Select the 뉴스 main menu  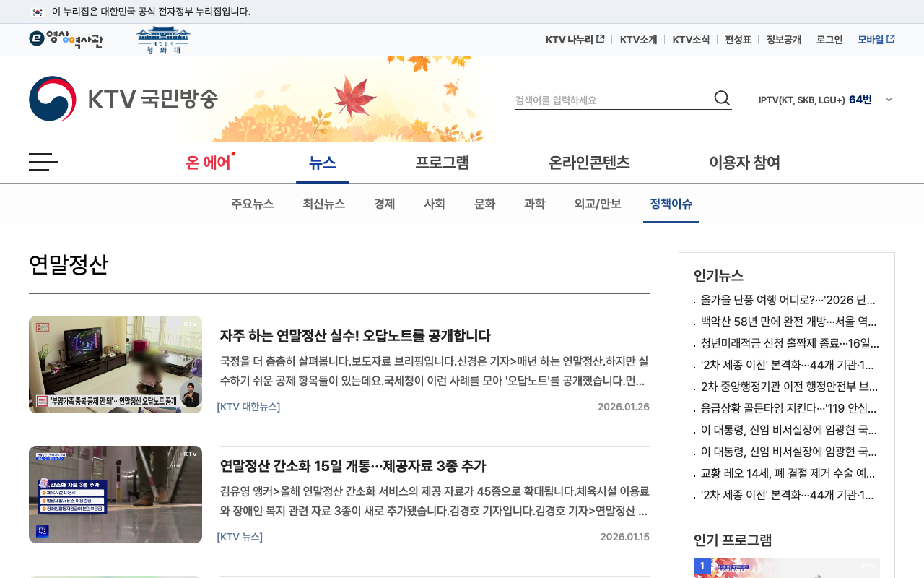click(322, 163)
